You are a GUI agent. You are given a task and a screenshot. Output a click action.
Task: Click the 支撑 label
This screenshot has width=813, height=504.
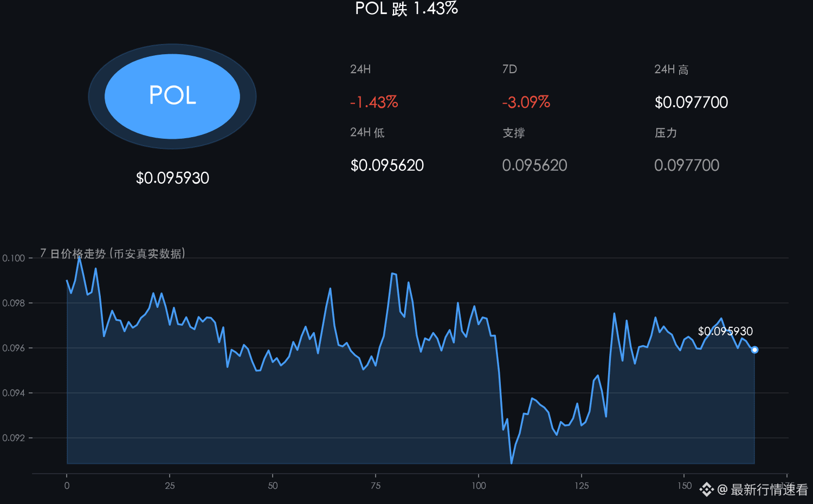(x=513, y=133)
